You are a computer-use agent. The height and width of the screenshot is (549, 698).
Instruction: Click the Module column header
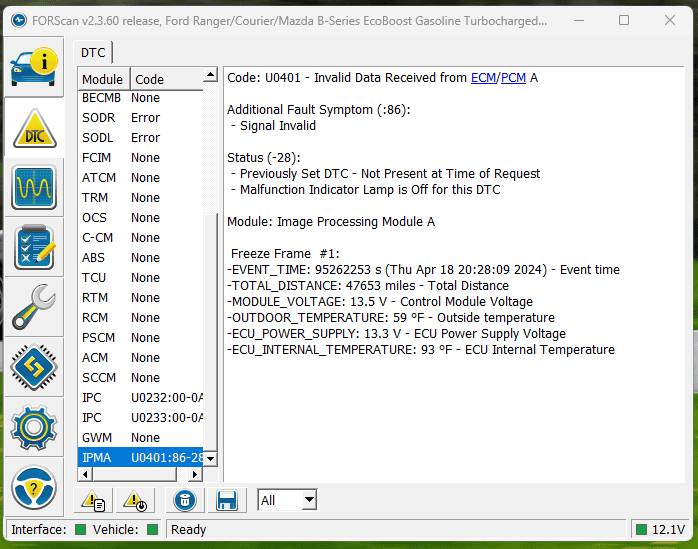click(x=103, y=79)
